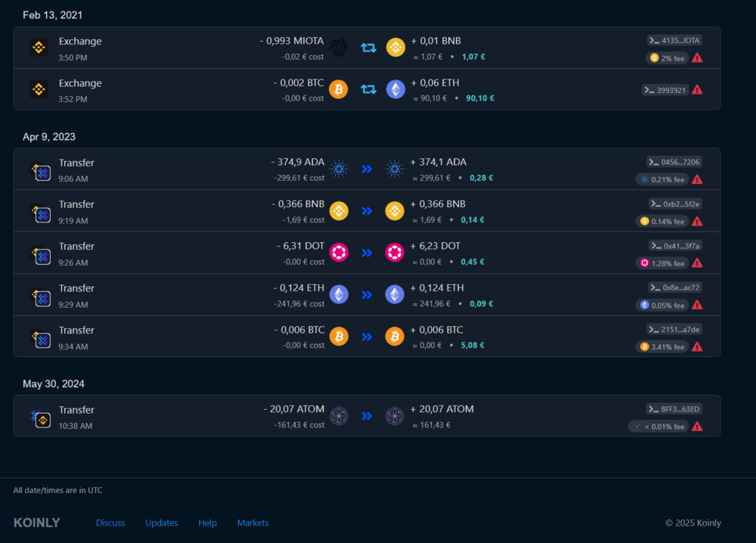Click the sent ATOM coin icon on the 10:38 AM transfer
Screen dimensions: 756x543
click(x=339, y=416)
